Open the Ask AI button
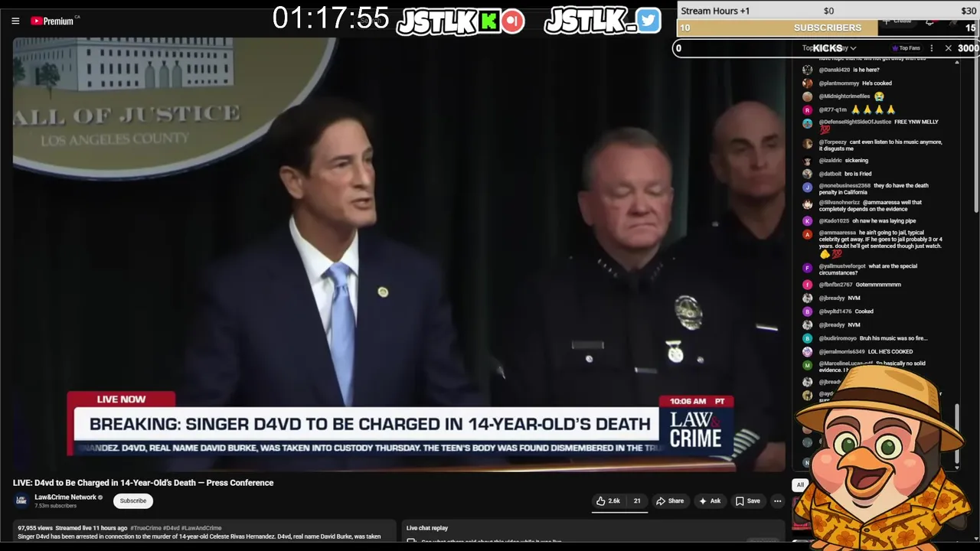 pyautogui.click(x=709, y=501)
